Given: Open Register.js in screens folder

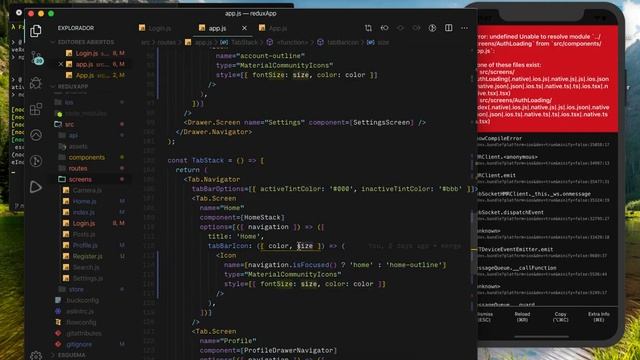Looking at the screenshot, I should (87, 256).
